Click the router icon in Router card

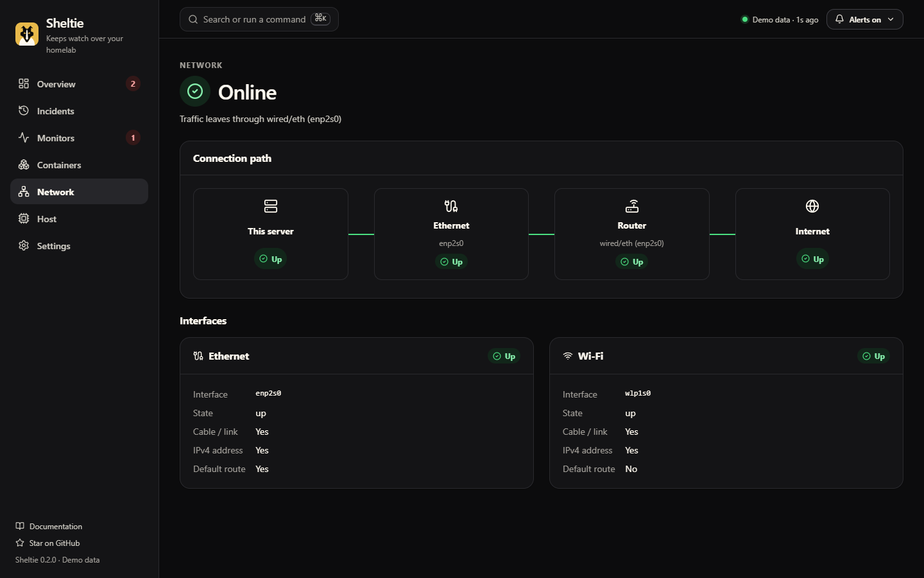tap(632, 206)
